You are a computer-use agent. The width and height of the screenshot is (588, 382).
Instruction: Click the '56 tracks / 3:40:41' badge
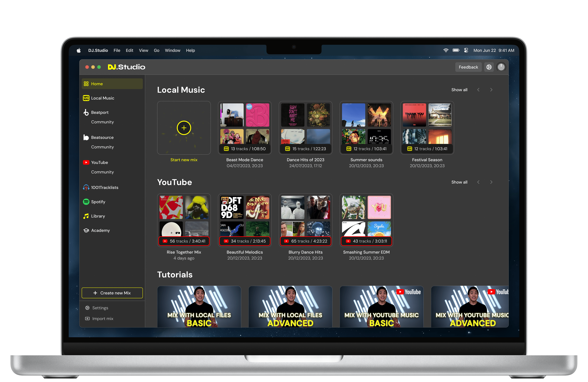[184, 241]
